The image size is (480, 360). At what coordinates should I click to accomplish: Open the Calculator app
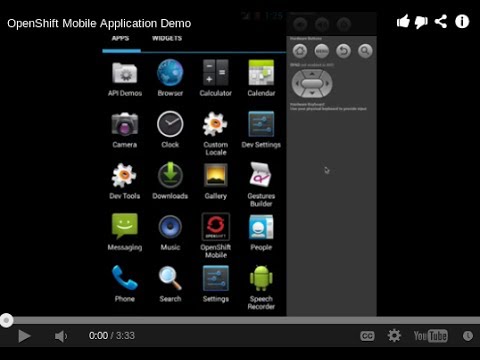pyautogui.click(x=216, y=73)
